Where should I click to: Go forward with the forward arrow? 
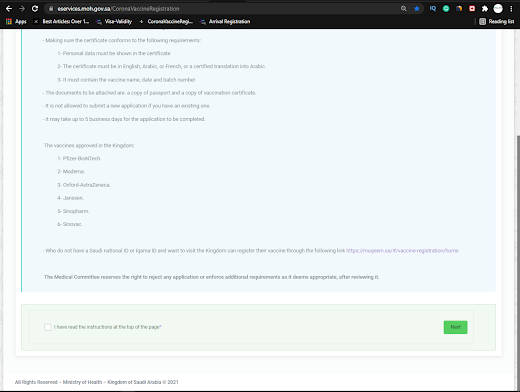[22, 9]
